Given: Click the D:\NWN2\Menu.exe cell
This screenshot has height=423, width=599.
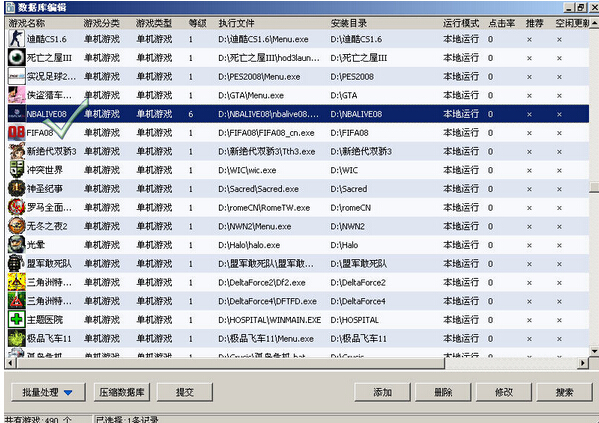Looking at the screenshot, I should [254, 227].
